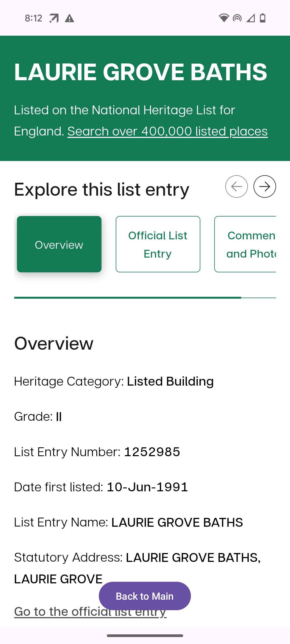This screenshot has height=644, width=290.
Task: Open the Comments and Photos tab
Action: (245, 244)
